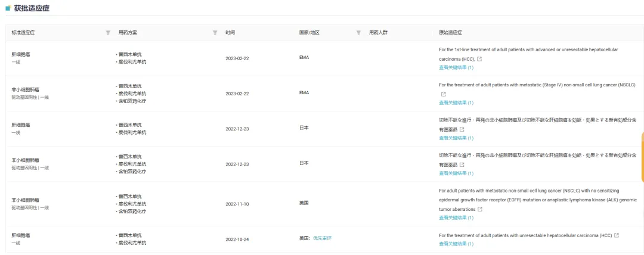View 查看关键结果 for 2022-11-10 US NSCLC row
This screenshot has height=255, width=644.
456,217
